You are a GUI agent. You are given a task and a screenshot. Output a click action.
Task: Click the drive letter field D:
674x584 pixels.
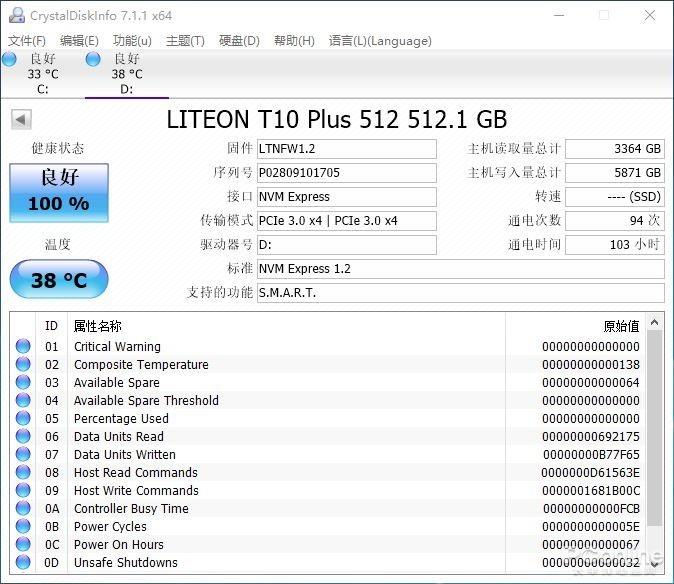[x=347, y=245]
